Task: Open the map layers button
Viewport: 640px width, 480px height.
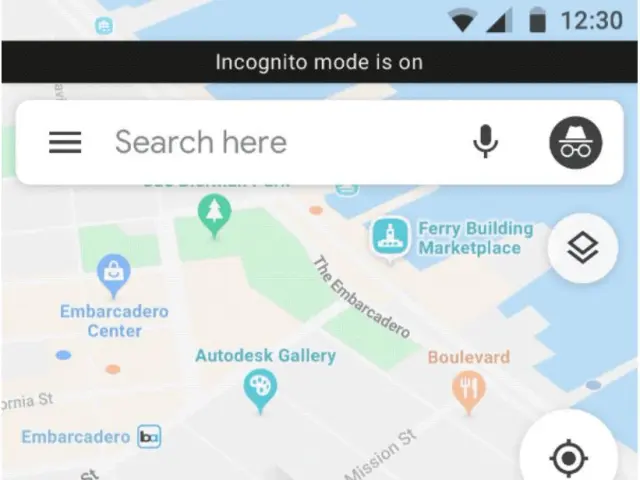Action: pos(582,248)
